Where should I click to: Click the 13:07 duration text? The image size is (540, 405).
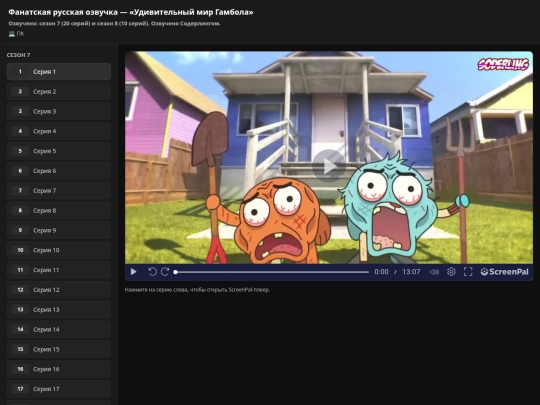tap(411, 272)
